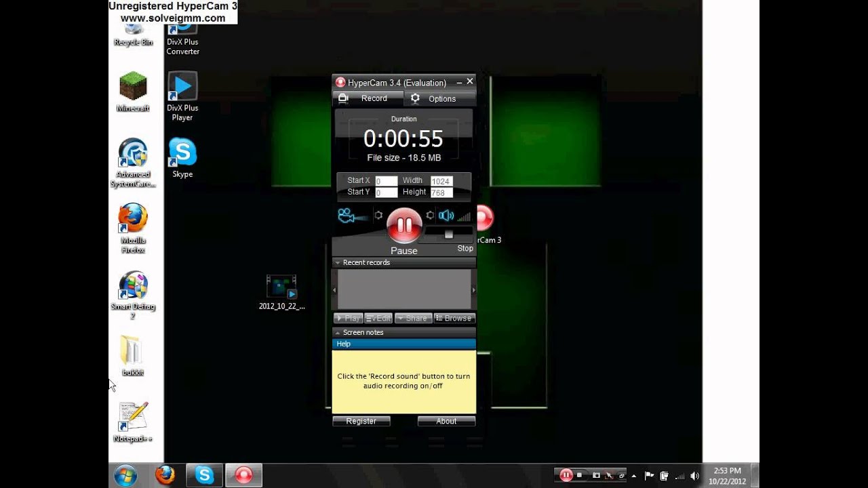The width and height of the screenshot is (868, 488).
Task: Open the Windows Start menu
Action: tap(125, 476)
